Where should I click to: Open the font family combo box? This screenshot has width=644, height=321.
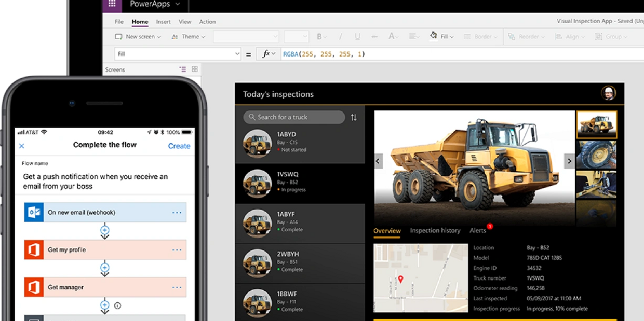click(x=246, y=37)
